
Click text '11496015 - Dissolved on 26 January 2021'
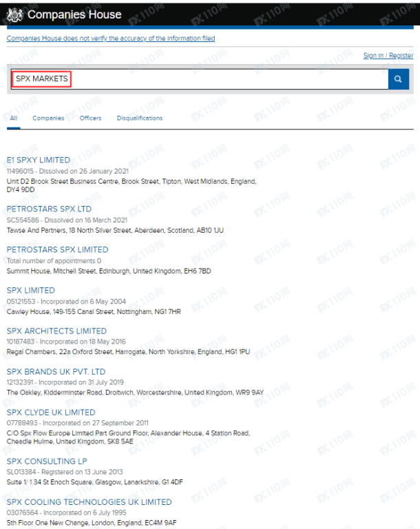pos(67,171)
